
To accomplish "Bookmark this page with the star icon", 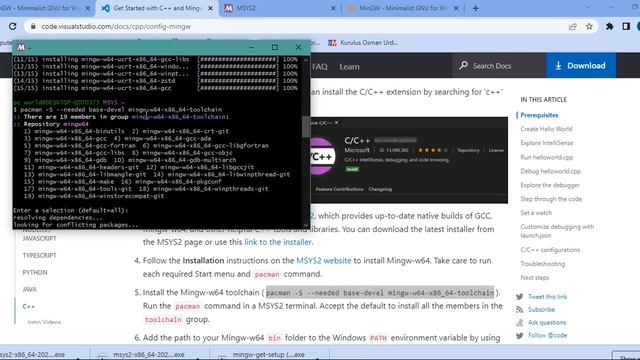I will 589,27.
